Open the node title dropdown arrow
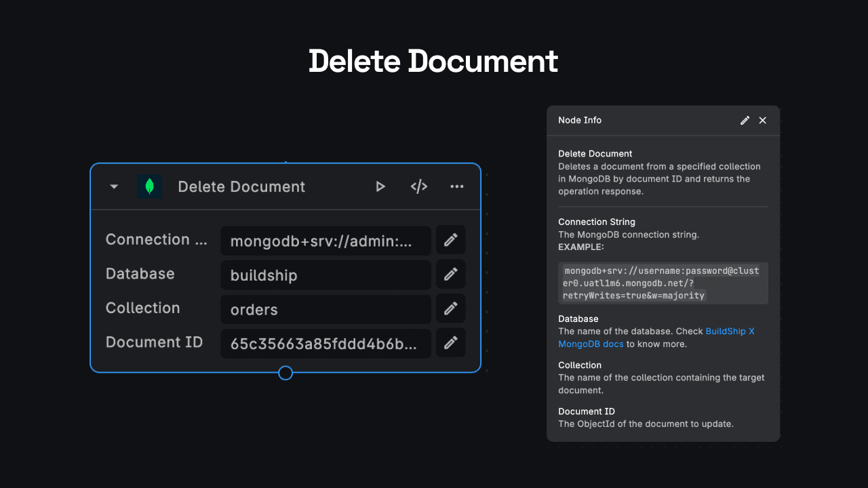The width and height of the screenshot is (868, 488). pyautogui.click(x=113, y=186)
